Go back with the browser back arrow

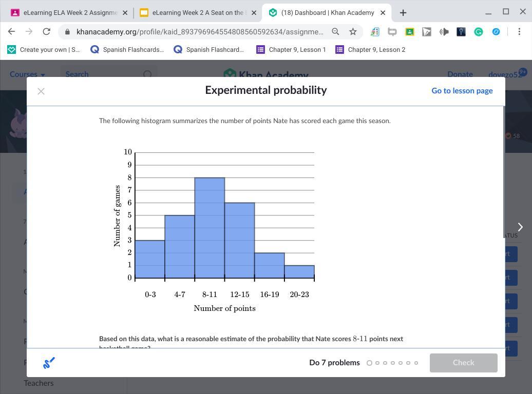tap(11, 31)
